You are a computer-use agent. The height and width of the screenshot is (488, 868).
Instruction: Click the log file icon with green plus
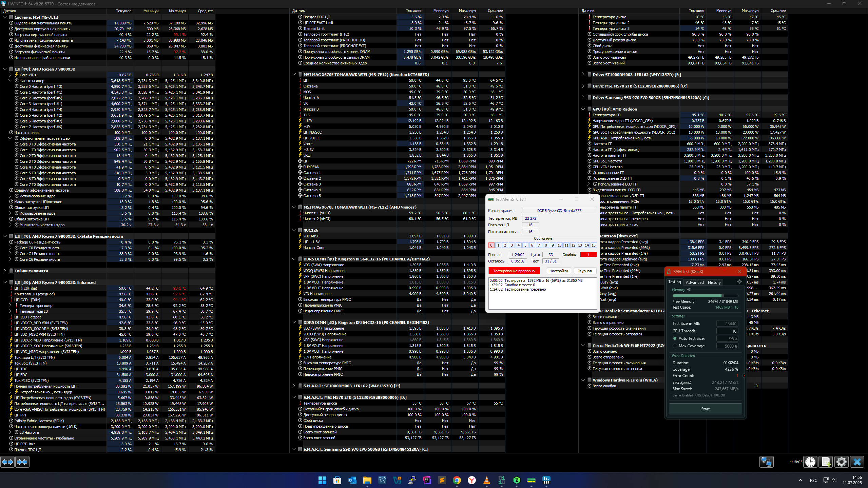point(826,462)
